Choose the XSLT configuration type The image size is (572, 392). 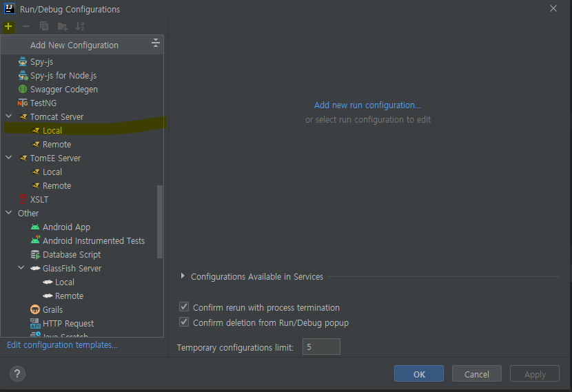pos(39,200)
